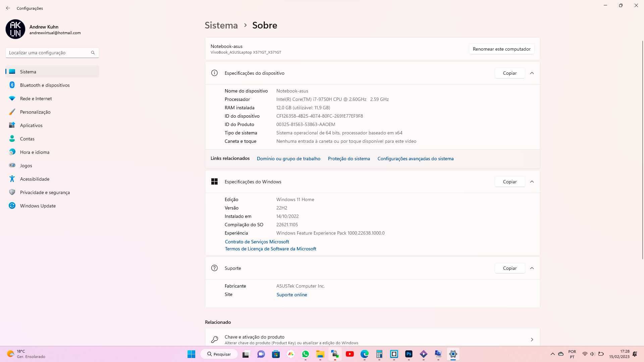Screen dimensions: 644x362
Task: Open Hora e idioma settings
Action: tap(52, 152)
